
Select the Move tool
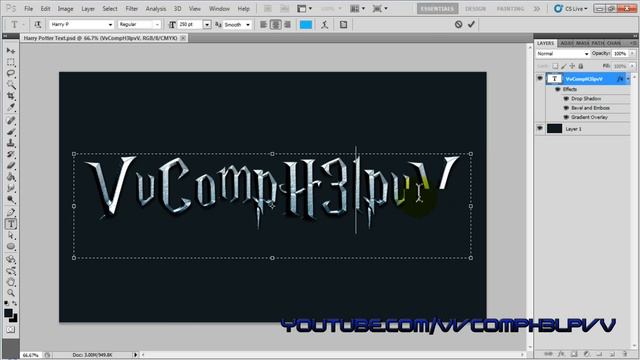pos(11,51)
